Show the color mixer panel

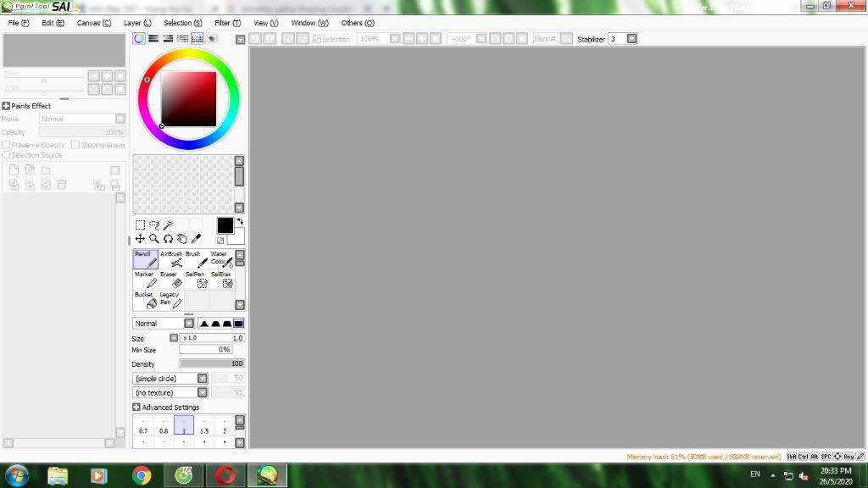[x=182, y=38]
